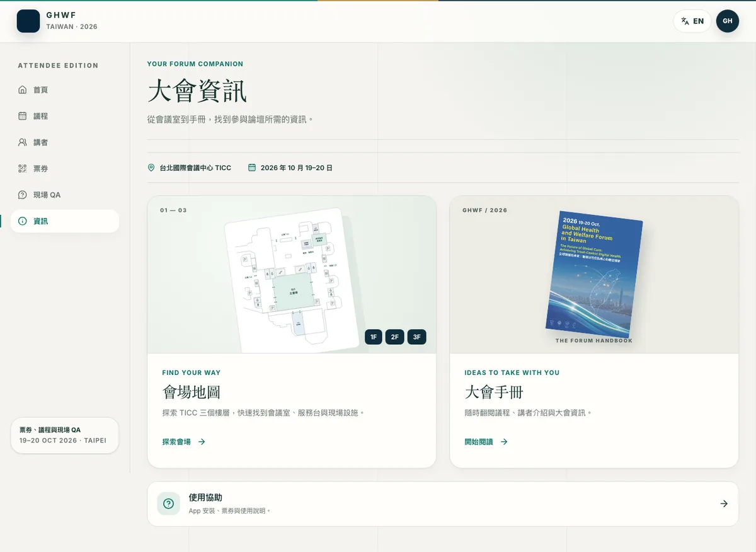This screenshot has width=756, height=552.
Task: Click the THE FORUM HANDBOOK caption
Action: [x=594, y=341]
